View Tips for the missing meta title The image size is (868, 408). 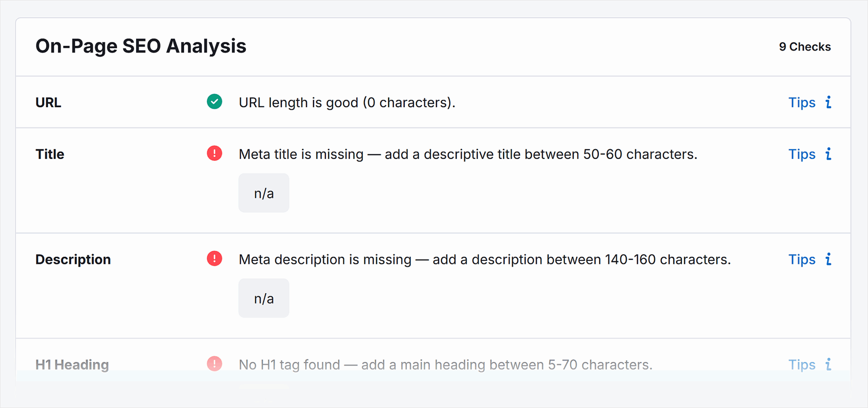click(801, 154)
